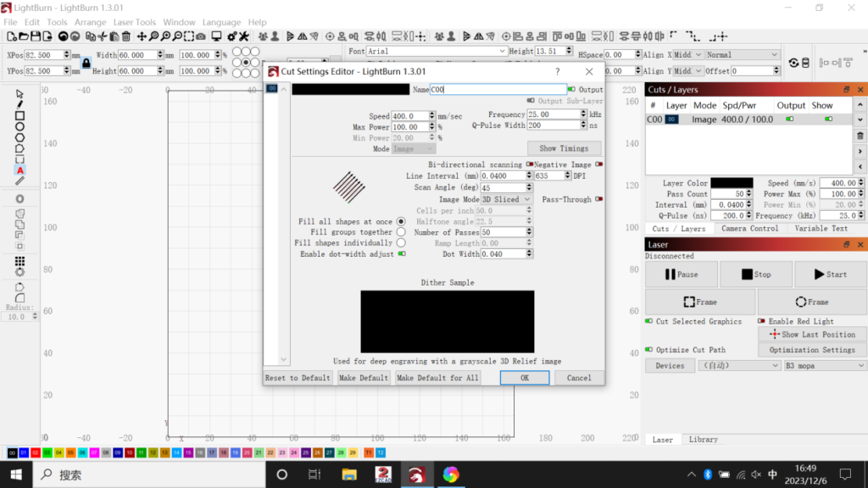
Task: Select the Draw Rectangle tool
Action: 19,115
